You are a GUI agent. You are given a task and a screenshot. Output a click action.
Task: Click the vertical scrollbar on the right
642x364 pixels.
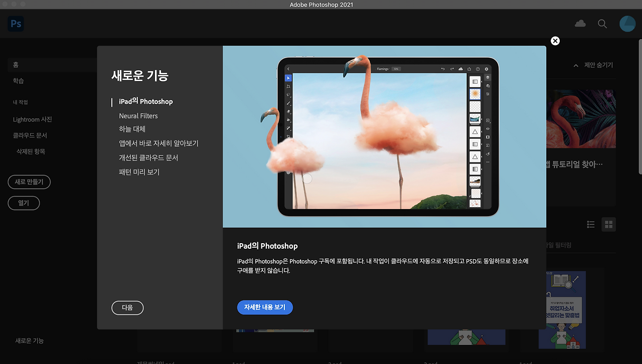639,108
